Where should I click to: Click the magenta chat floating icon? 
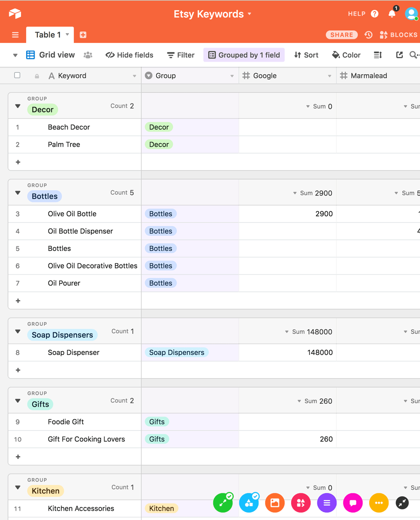point(353,503)
